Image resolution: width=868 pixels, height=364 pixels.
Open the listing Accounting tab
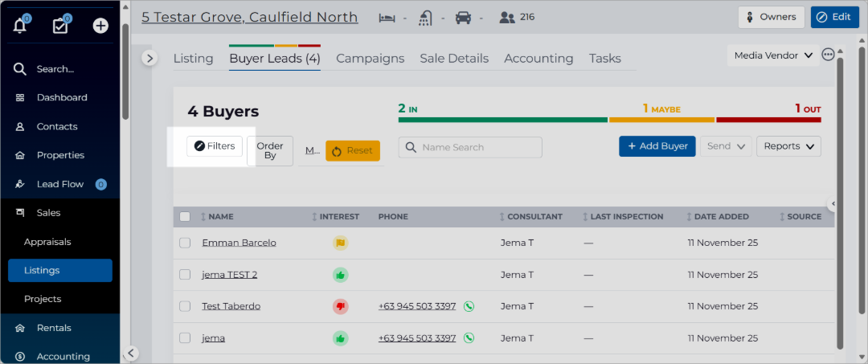(538, 58)
